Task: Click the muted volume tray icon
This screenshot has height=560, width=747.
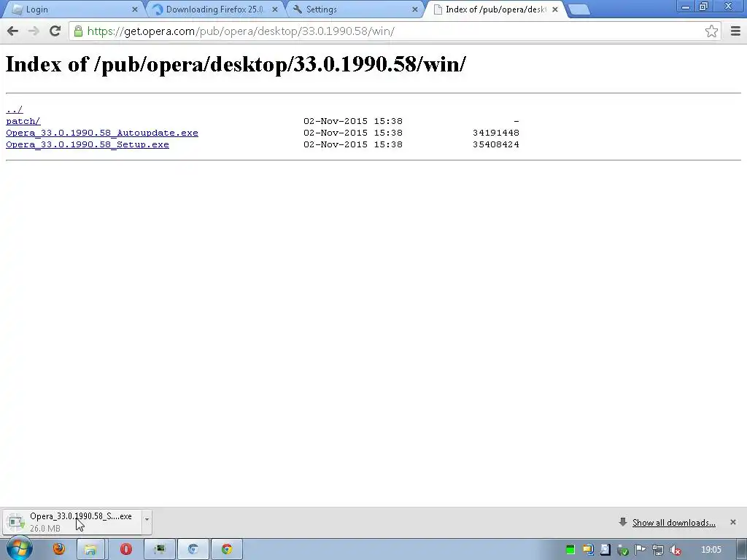Action: point(675,550)
